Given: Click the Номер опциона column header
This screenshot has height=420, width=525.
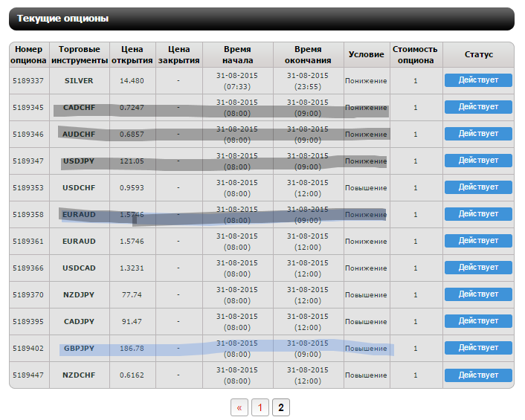Looking at the screenshot, I should 29,54.
